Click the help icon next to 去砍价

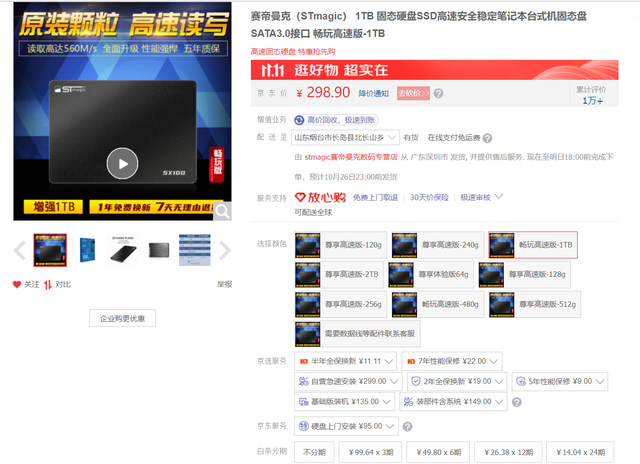(x=438, y=93)
